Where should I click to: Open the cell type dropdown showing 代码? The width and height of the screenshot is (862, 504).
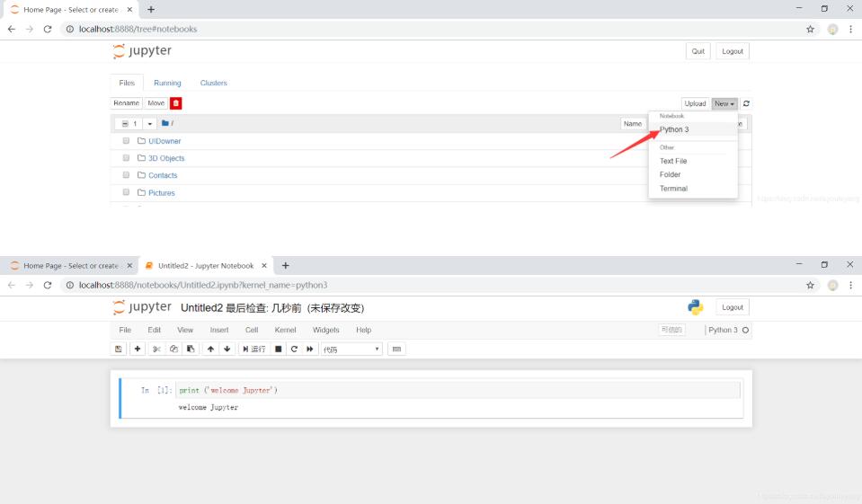351,349
